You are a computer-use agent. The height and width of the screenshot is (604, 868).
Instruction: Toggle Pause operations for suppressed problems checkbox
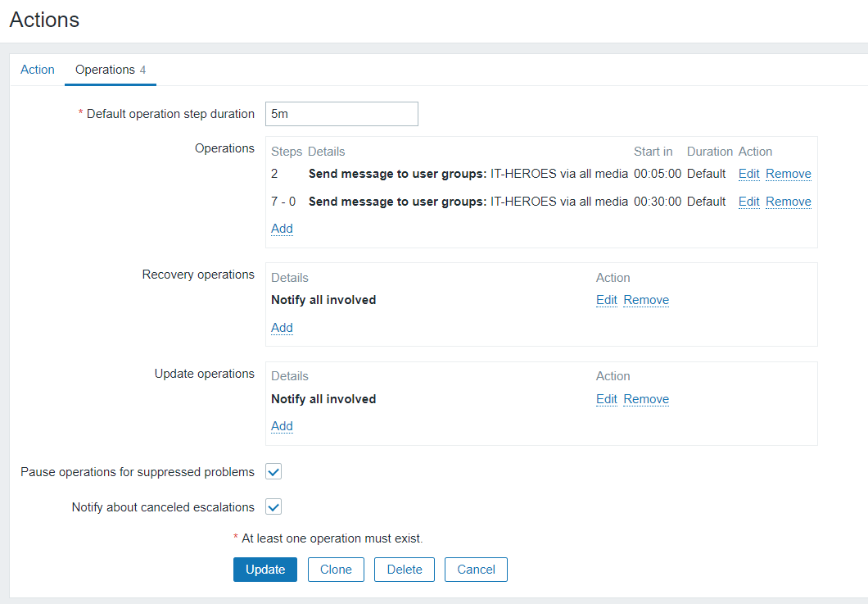[274, 472]
